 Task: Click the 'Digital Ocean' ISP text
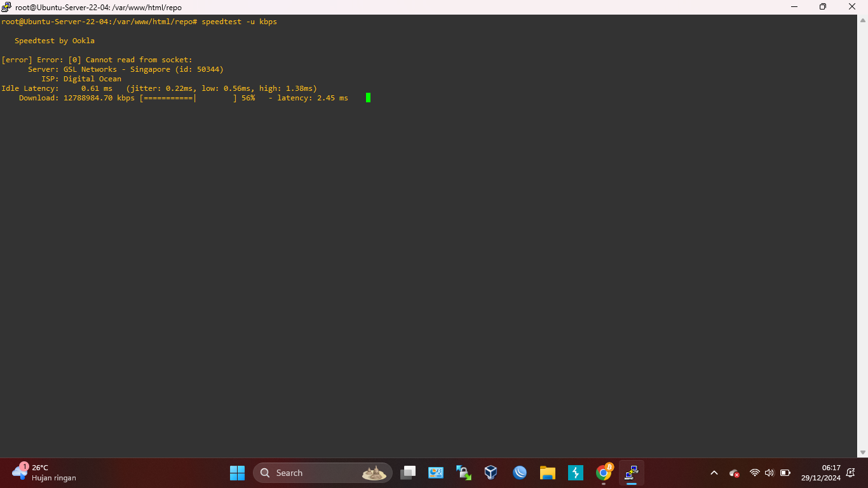[92, 79]
